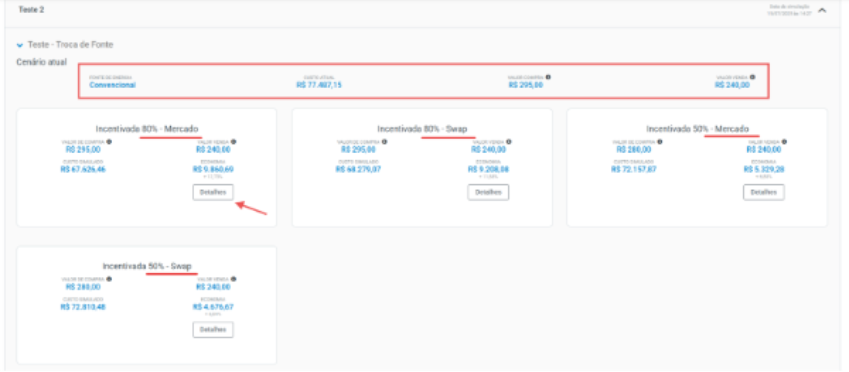This screenshot has height=372, width=849.
Task: Click R$ 280,00 purchase value in Incentivada 50% - Mercado
Action: [x=633, y=150]
